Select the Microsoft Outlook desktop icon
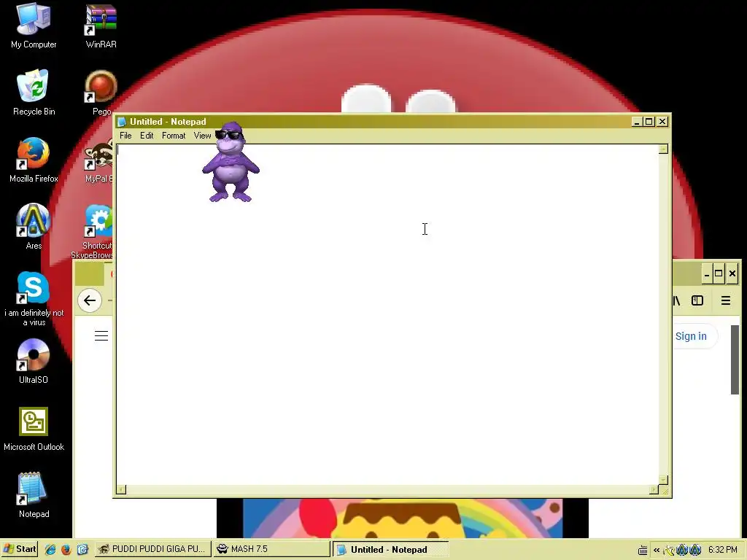This screenshot has width=747, height=560. 34,429
